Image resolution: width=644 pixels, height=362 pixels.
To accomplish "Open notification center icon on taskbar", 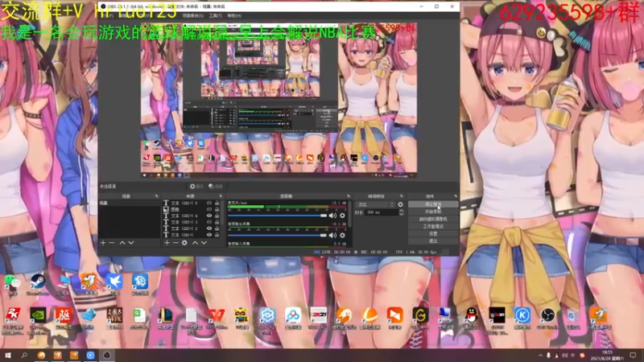I will [x=633, y=356].
